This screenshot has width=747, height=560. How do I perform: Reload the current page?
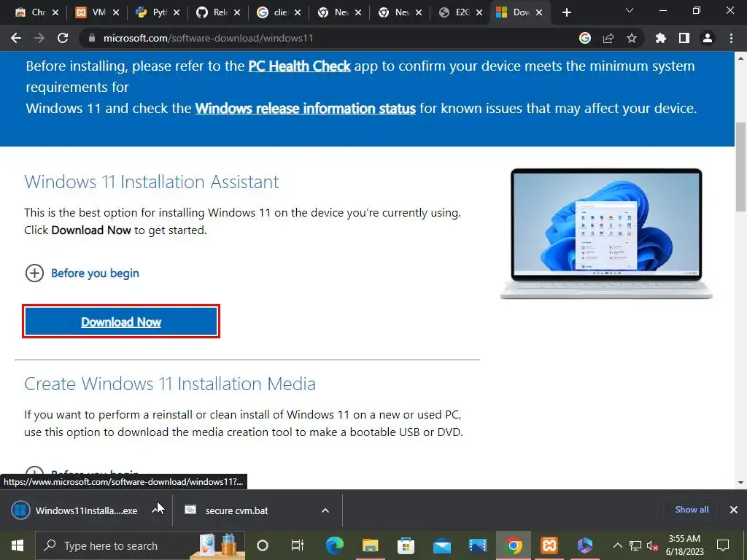[x=63, y=38]
